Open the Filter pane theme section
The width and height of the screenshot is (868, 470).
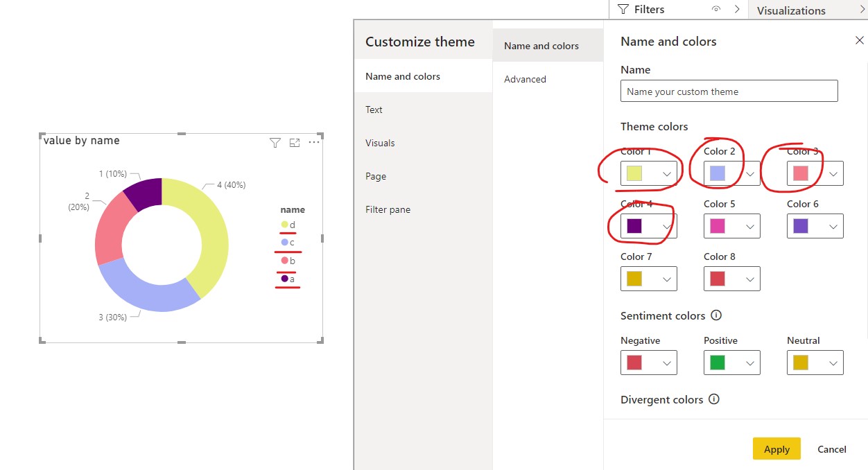[x=423, y=209]
